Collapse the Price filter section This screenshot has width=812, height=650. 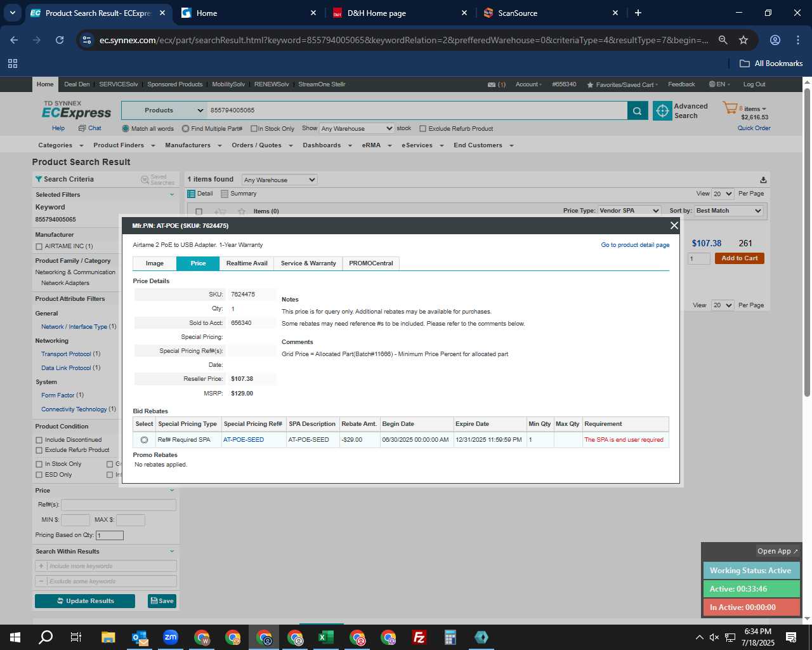[171, 491]
